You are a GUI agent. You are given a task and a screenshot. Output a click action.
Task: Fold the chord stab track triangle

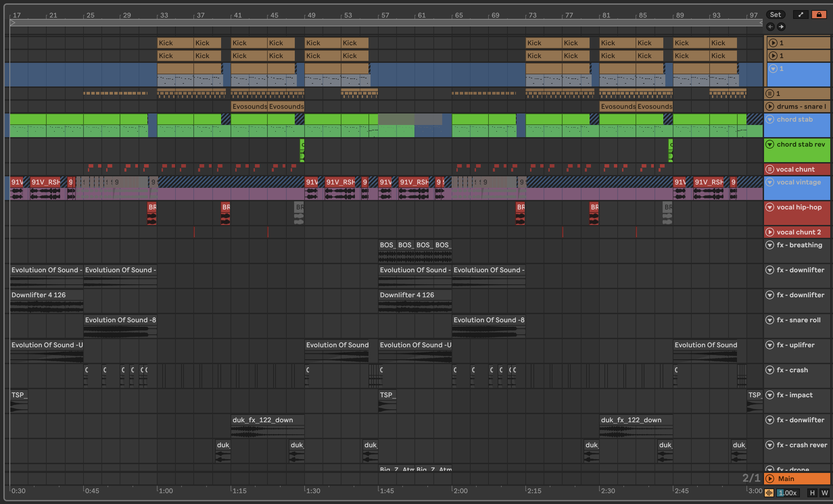coord(770,119)
